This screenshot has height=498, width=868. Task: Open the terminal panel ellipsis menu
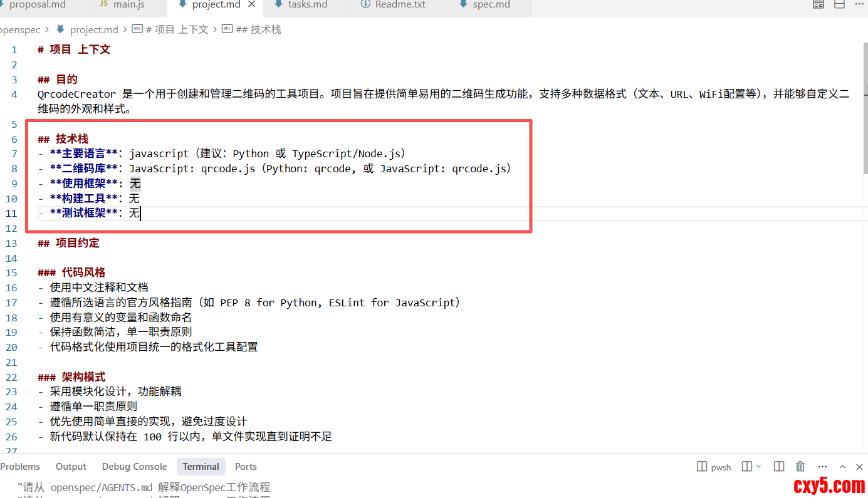tap(822, 467)
